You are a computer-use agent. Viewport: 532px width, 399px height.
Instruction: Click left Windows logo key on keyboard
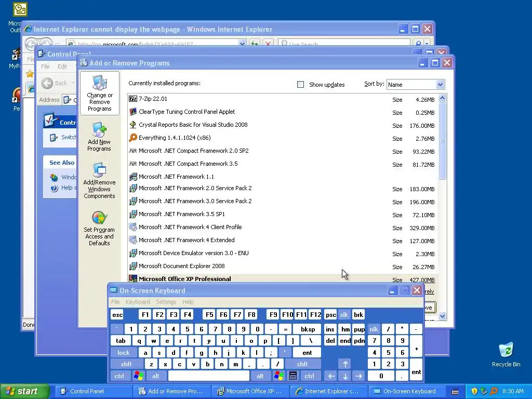pos(138,376)
